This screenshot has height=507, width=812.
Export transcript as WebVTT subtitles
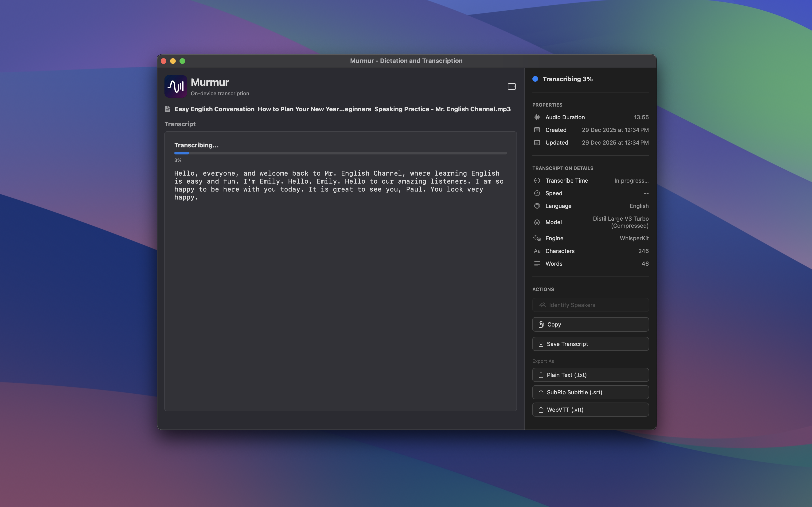point(590,409)
